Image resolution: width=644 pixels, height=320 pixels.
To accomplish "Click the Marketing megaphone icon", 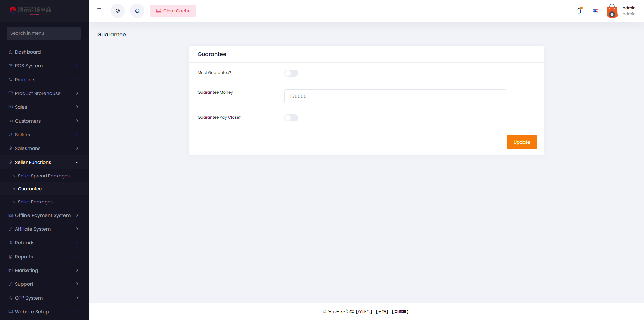I will click(11, 270).
